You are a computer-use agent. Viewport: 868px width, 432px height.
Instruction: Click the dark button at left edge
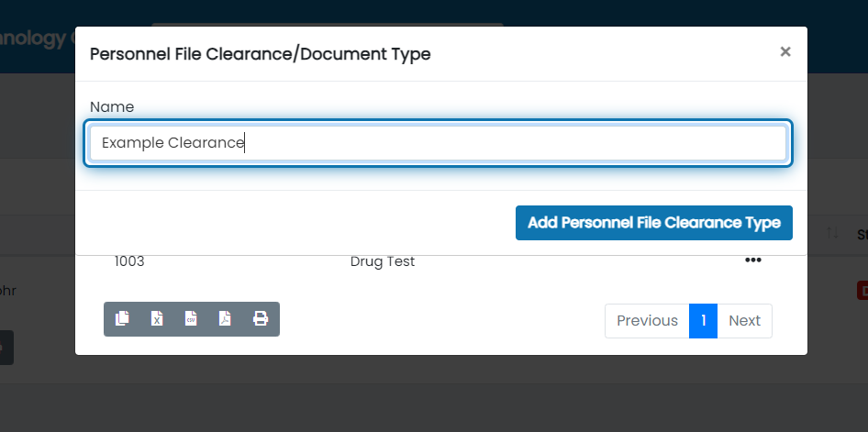[x=6, y=348]
